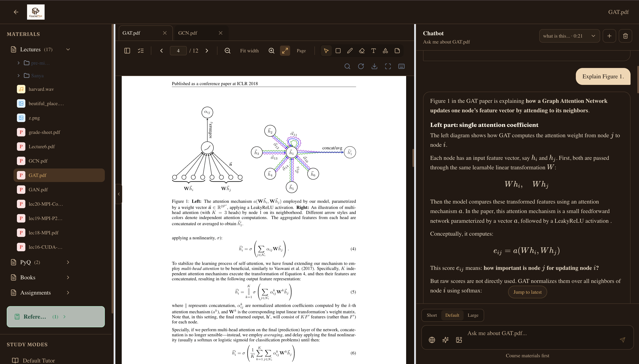Viewport: 639px width, 364px height.
Task: Close the GCN.pdf tab
Action: click(x=220, y=33)
